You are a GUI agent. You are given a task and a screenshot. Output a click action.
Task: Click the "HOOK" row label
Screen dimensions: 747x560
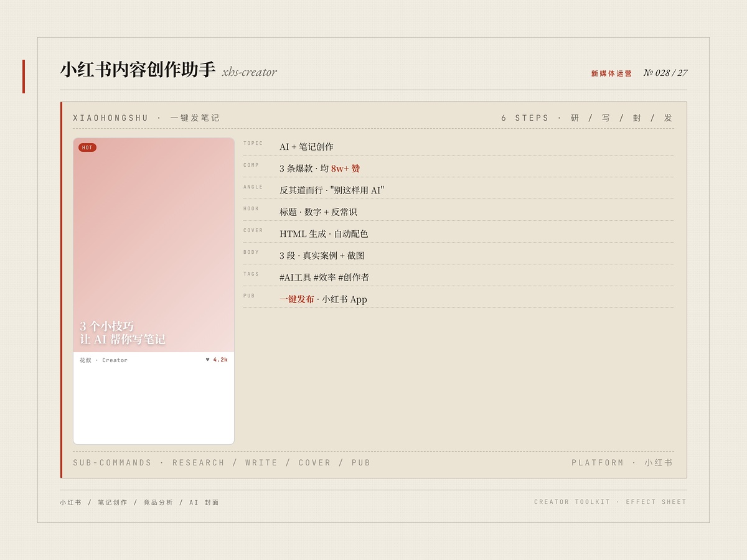[x=251, y=209]
